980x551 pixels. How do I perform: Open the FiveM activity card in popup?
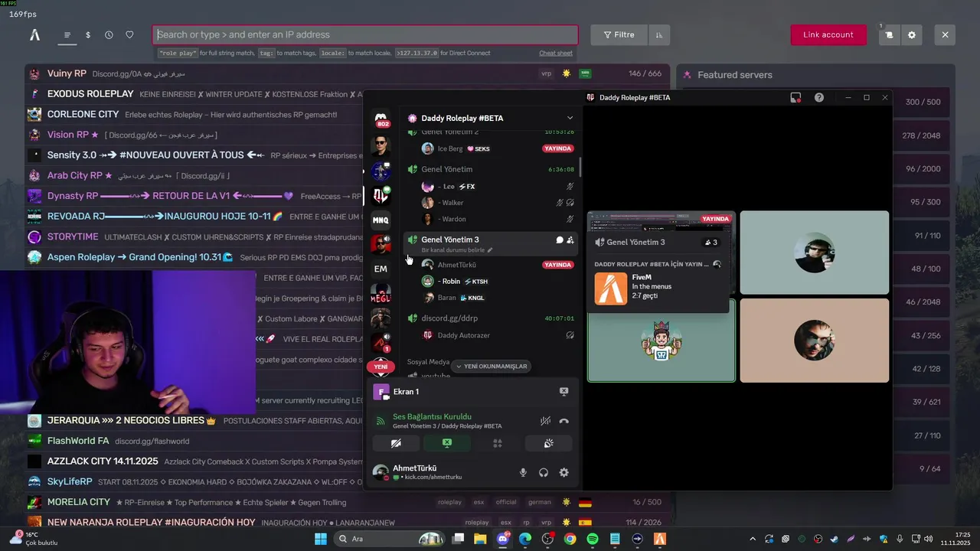pos(658,288)
